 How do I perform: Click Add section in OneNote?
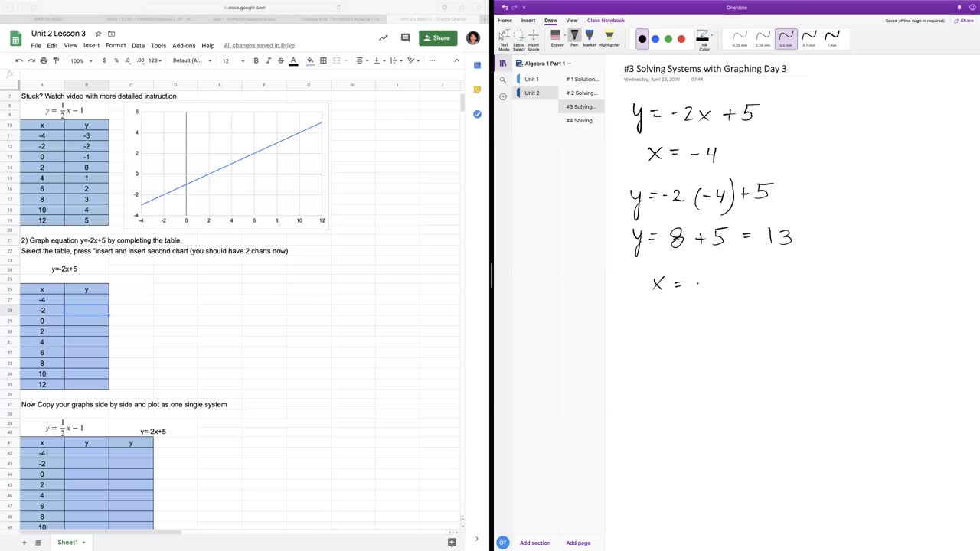point(535,543)
